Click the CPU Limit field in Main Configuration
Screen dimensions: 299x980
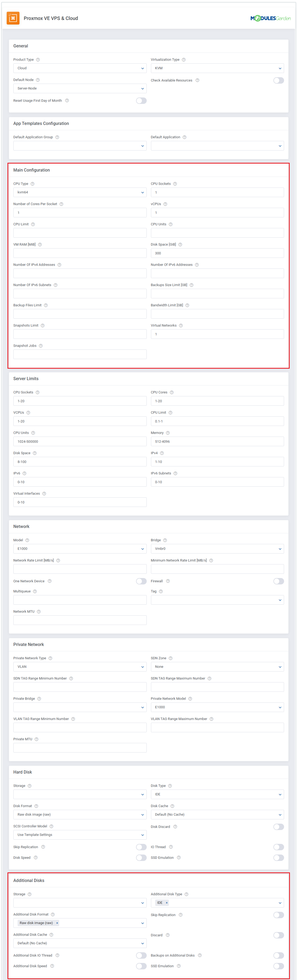click(x=80, y=233)
